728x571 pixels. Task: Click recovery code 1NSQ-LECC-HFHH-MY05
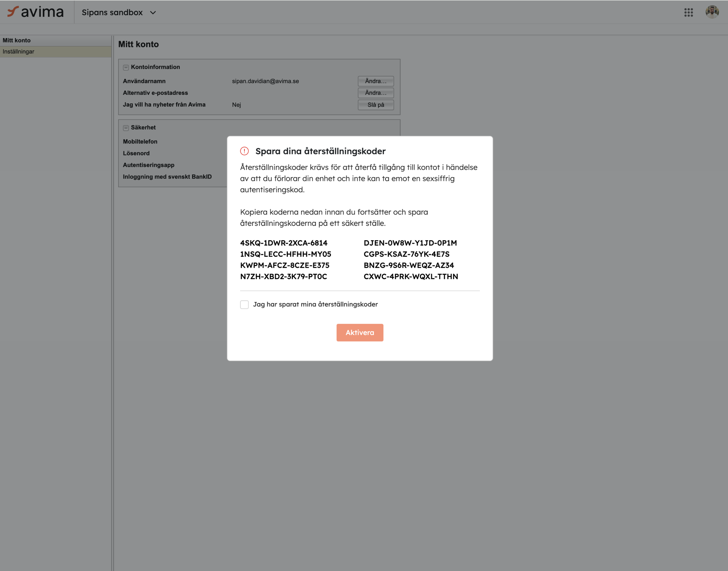[285, 254]
